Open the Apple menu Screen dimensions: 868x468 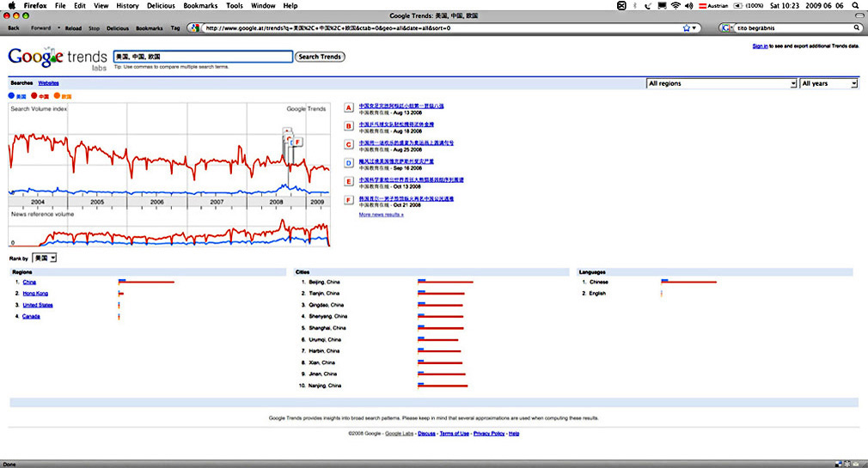click(12, 5)
